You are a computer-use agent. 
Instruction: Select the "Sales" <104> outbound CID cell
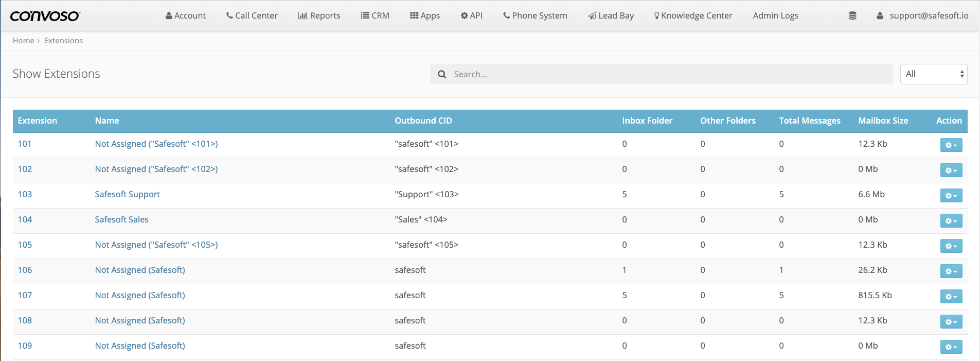point(421,220)
